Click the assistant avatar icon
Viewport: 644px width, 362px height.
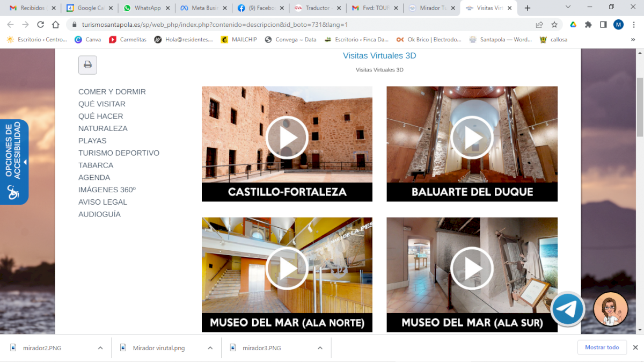click(611, 309)
